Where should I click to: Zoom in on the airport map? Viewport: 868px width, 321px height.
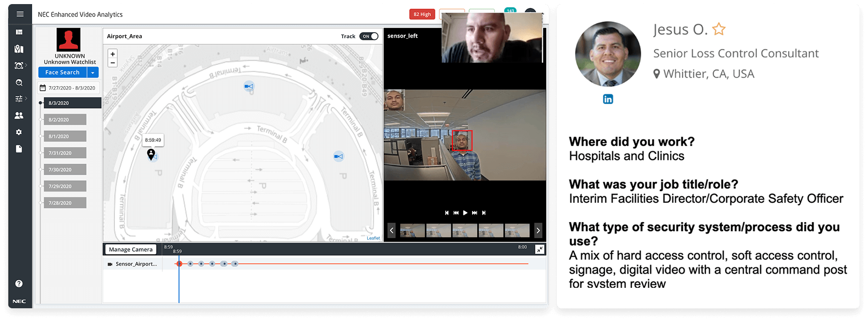point(113,53)
